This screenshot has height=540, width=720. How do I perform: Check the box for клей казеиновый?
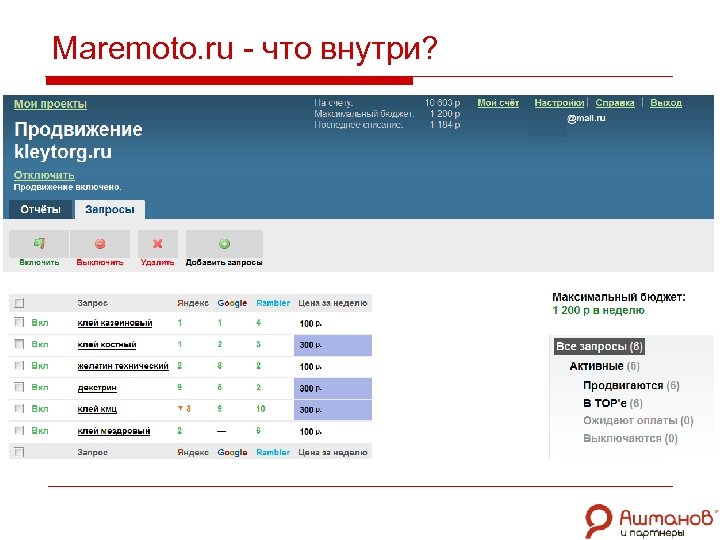(19, 322)
